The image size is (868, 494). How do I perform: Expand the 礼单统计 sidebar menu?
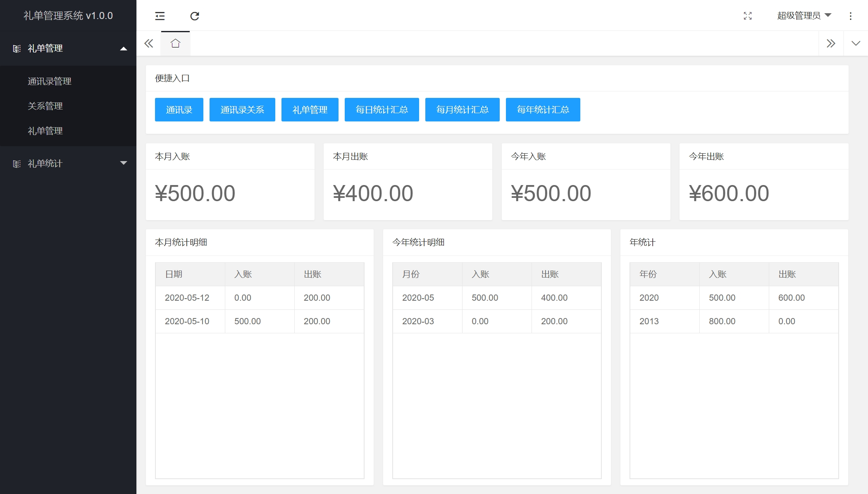click(x=123, y=163)
